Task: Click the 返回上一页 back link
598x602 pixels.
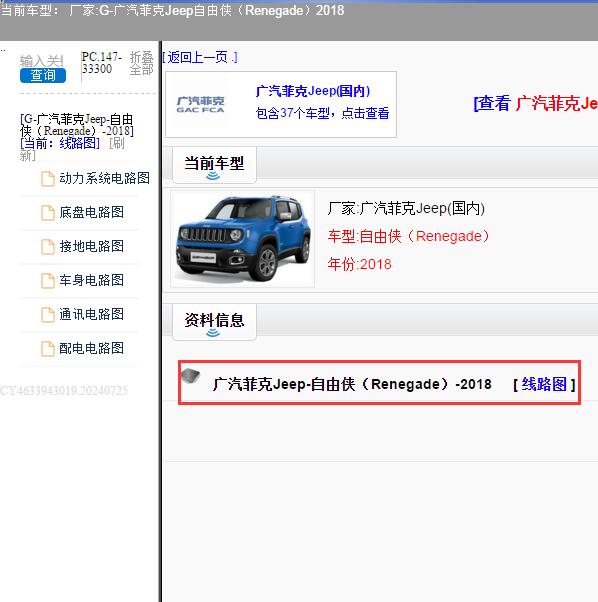Action: point(199,58)
